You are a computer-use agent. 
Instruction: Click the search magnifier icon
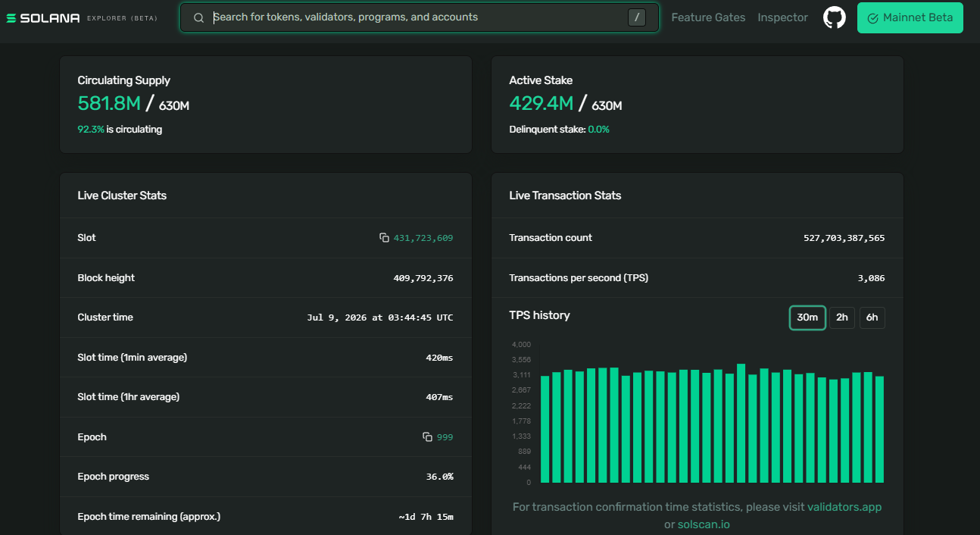pyautogui.click(x=198, y=17)
